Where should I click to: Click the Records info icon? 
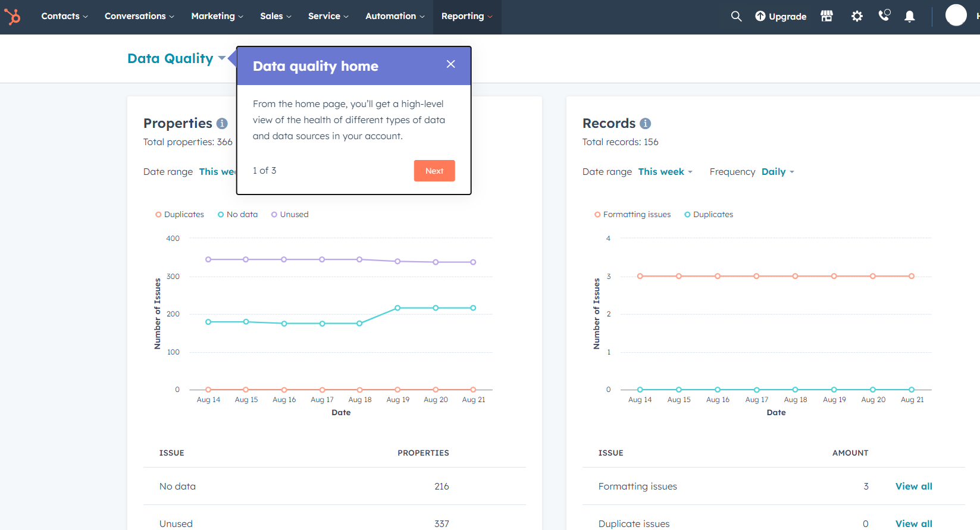(x=645, y=123)
